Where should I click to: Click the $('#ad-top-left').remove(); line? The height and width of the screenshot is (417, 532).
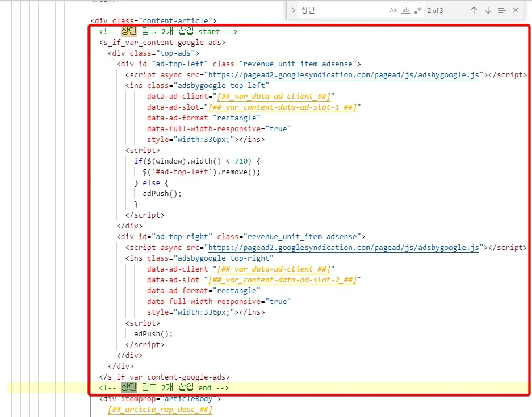pyautogui.click(x=202, y=172)
